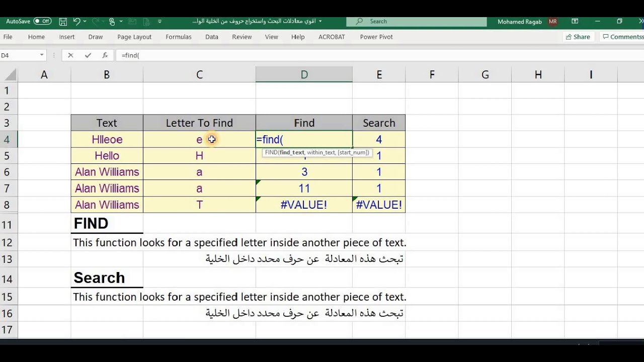
Task: Click the #VALUE! cell in Search column
Action: click(x=379, y=205)
